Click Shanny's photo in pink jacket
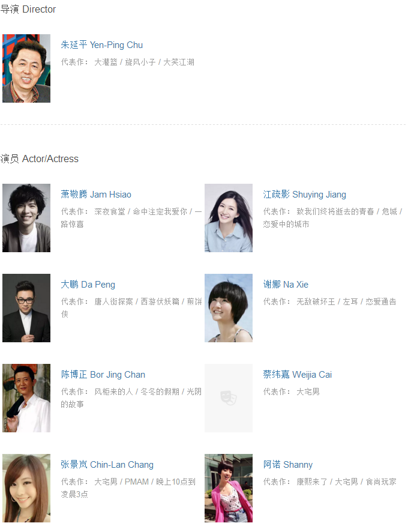420x526 pixels. pyautogui.click(x=229, y=488)
